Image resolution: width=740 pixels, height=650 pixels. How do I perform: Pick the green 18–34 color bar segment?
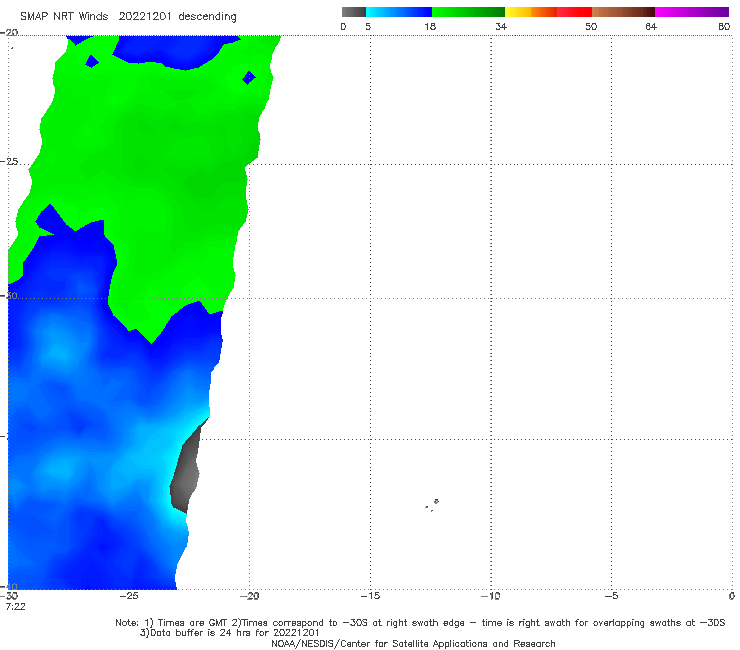[468, 12]
